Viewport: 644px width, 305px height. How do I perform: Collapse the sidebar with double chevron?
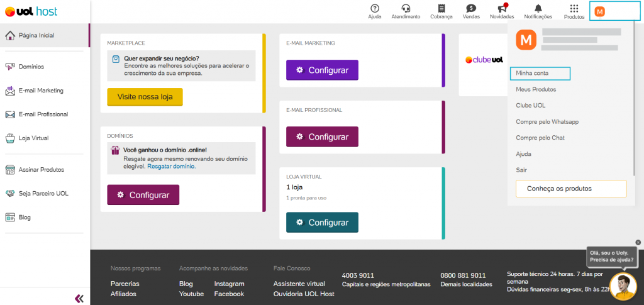pos(79,299)
